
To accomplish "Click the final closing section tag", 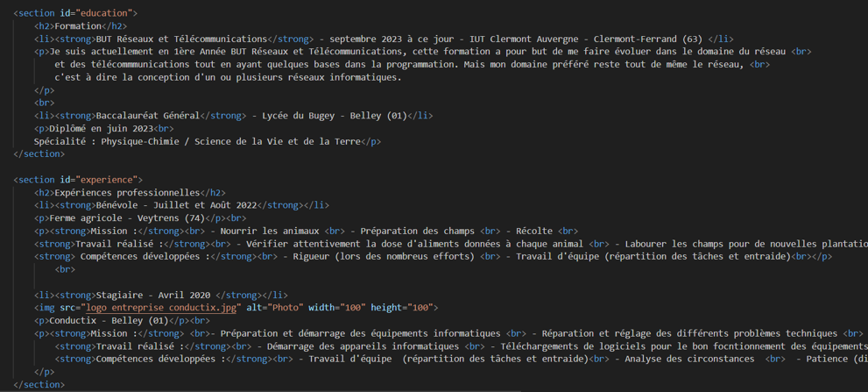I will (x=39, y=384).
